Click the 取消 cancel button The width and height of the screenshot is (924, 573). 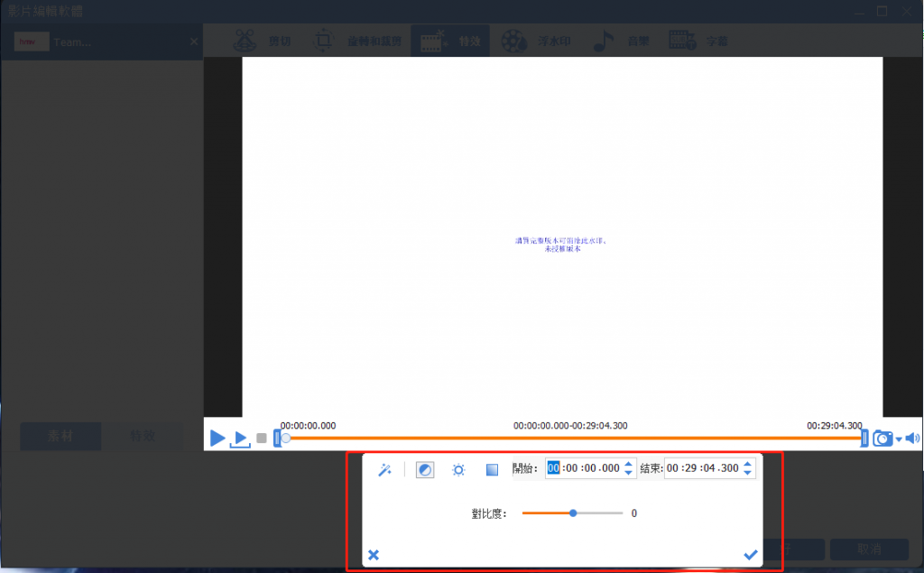tap(869, 549)
